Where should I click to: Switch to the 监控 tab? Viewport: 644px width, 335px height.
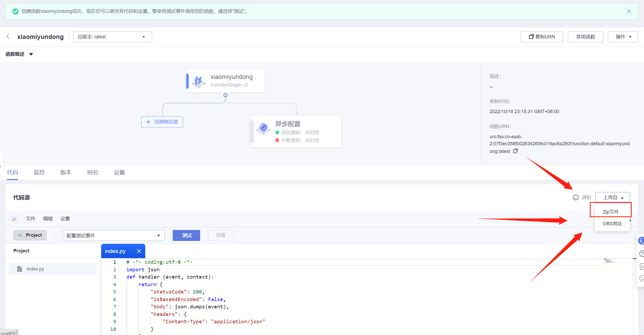click(x=39, y=172)
